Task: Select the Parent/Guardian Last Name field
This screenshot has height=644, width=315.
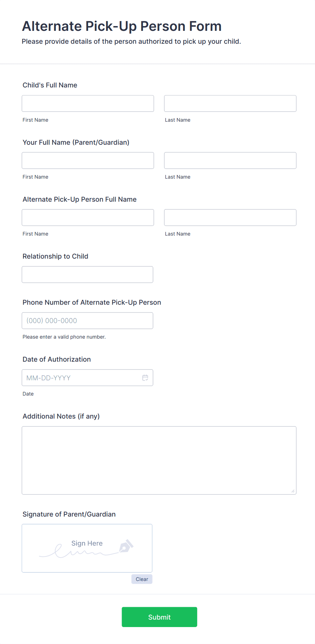Action: (x=230, y=160)
